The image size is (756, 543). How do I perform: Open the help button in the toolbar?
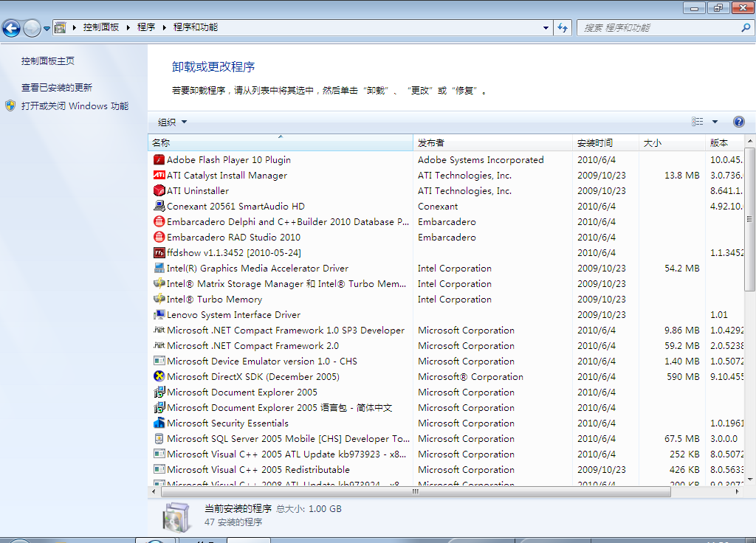click(x=738, y=122)
